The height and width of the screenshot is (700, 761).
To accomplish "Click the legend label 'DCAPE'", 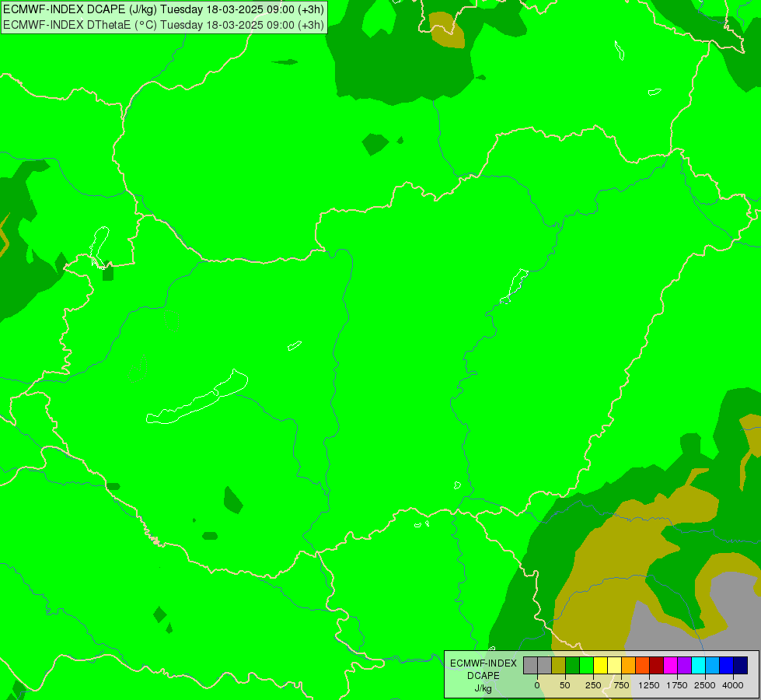I will (x=483, y=676).
